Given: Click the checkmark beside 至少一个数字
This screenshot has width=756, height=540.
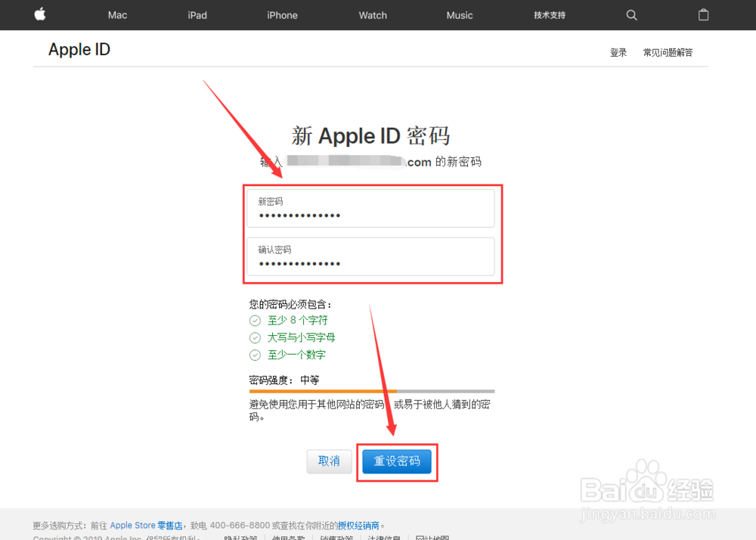Looking at the screenshot, I should tap(255, 354).
